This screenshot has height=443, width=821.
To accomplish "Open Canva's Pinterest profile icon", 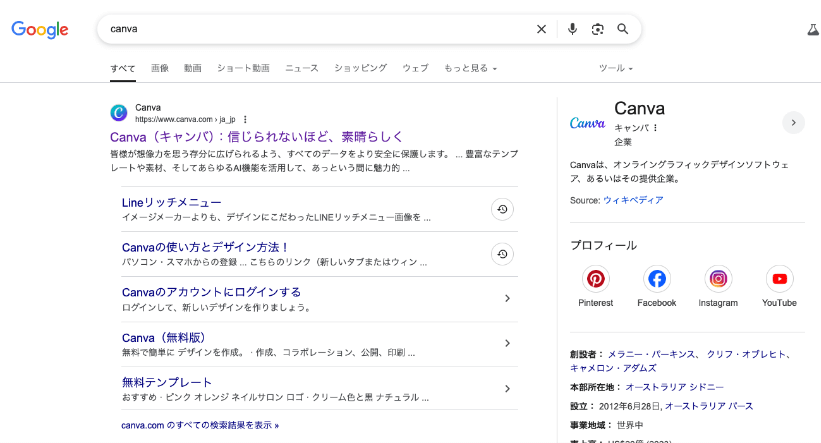I will pyautogui.click(x=596, y=279).
